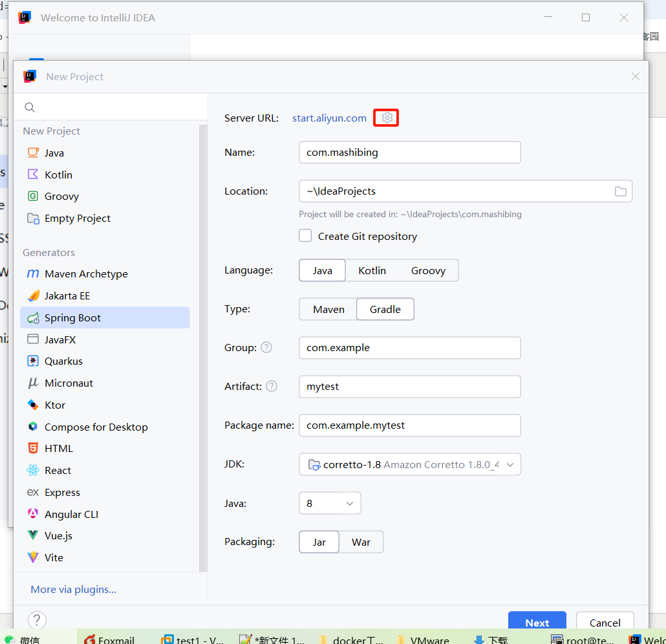Click the Kotlin project icon in sidebar

33,174
